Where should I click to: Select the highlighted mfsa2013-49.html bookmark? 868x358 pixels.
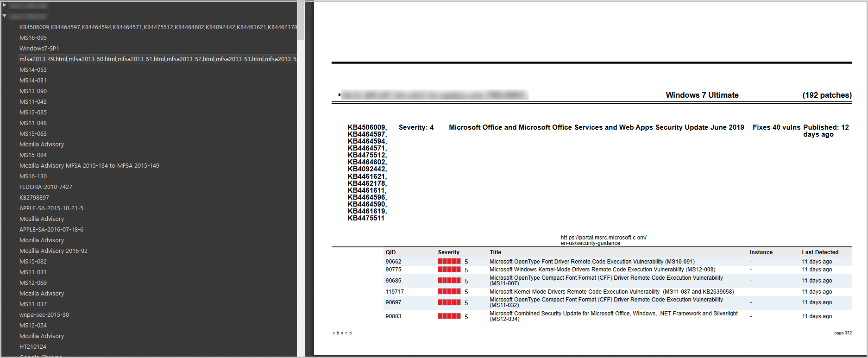[158, 59]
